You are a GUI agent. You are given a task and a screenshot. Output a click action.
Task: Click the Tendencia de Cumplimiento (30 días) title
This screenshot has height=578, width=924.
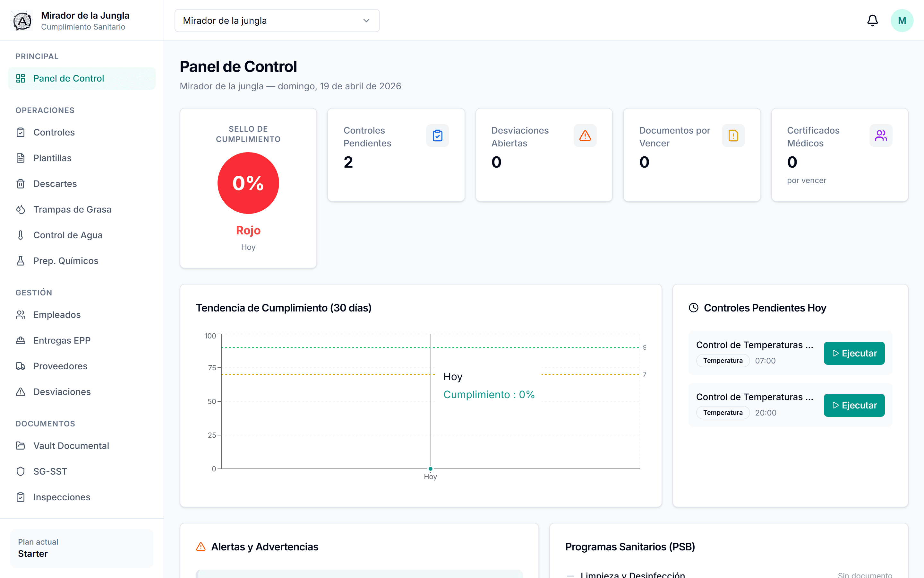click(284, 308)
